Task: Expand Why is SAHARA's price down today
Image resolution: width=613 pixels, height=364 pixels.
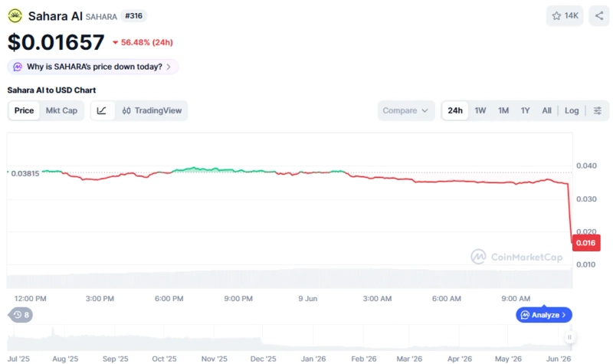Action: pyautogui.click(x=93, y=67)
